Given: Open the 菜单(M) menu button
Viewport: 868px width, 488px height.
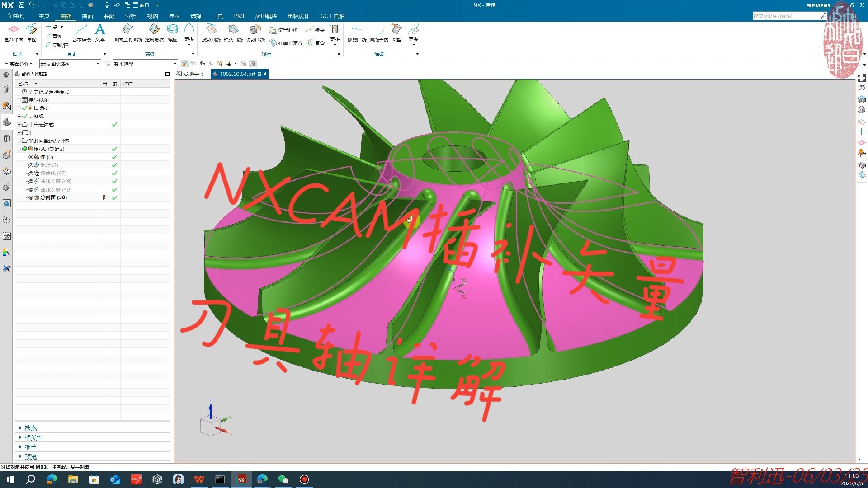Looking at the screenshot, I should (x=18, y=64).
